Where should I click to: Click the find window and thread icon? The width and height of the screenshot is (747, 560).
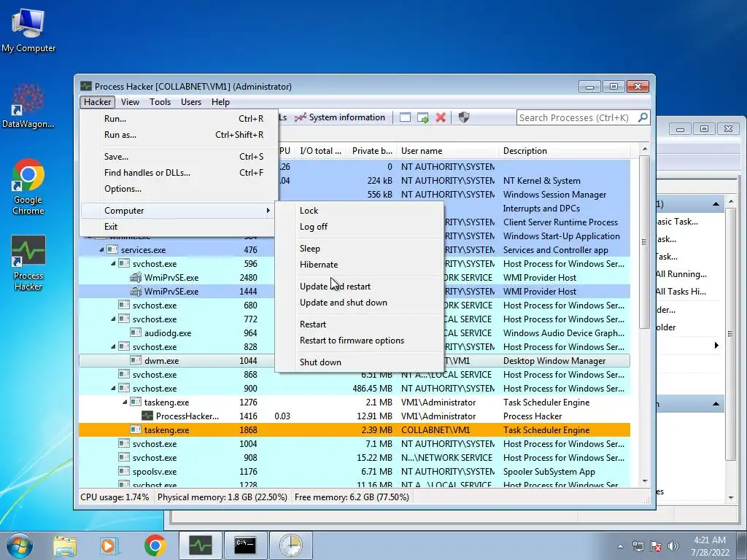tap(422, 117)
